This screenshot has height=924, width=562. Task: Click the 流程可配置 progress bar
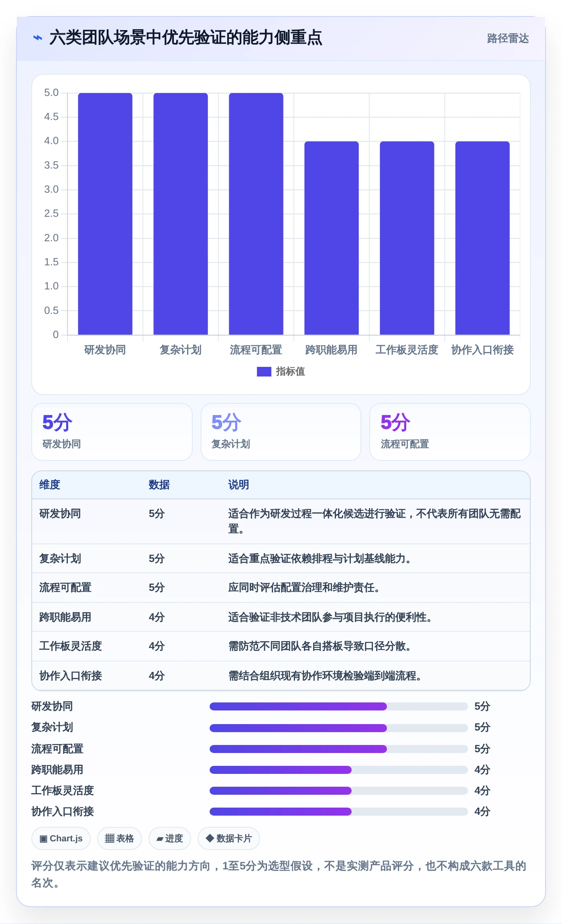click(339, 749)
